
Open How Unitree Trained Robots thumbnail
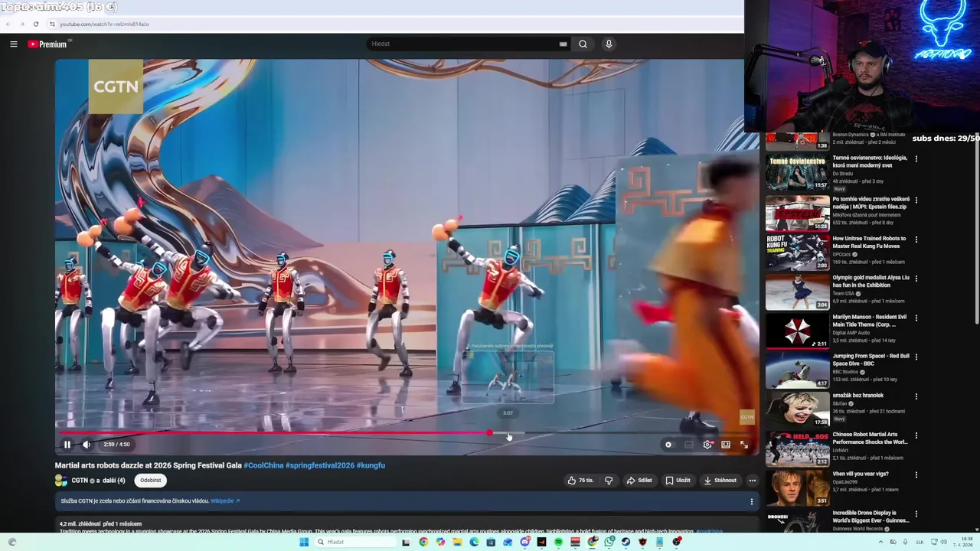tap(798, 252)
